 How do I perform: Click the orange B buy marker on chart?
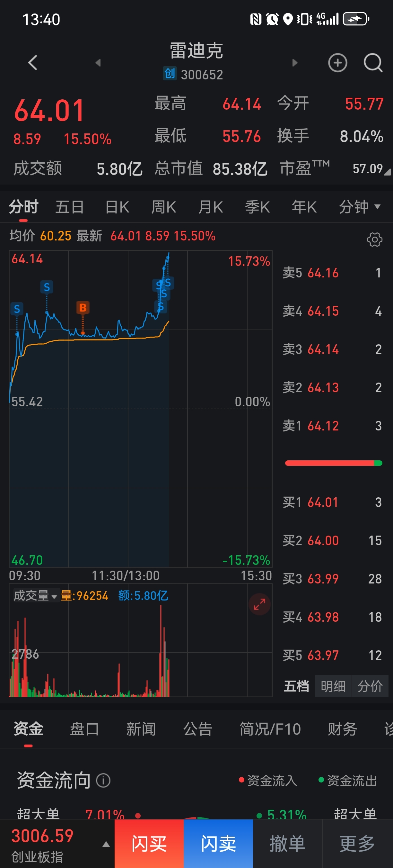pos(83,307)
